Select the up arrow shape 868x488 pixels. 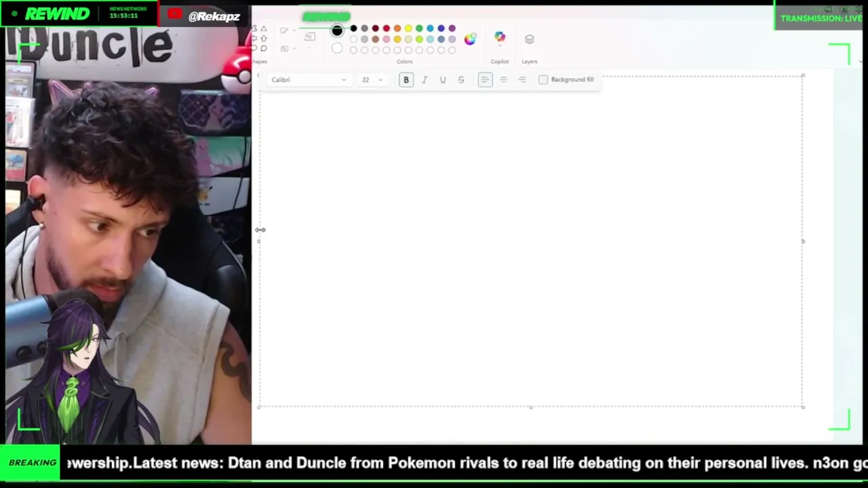coord(264,39)
